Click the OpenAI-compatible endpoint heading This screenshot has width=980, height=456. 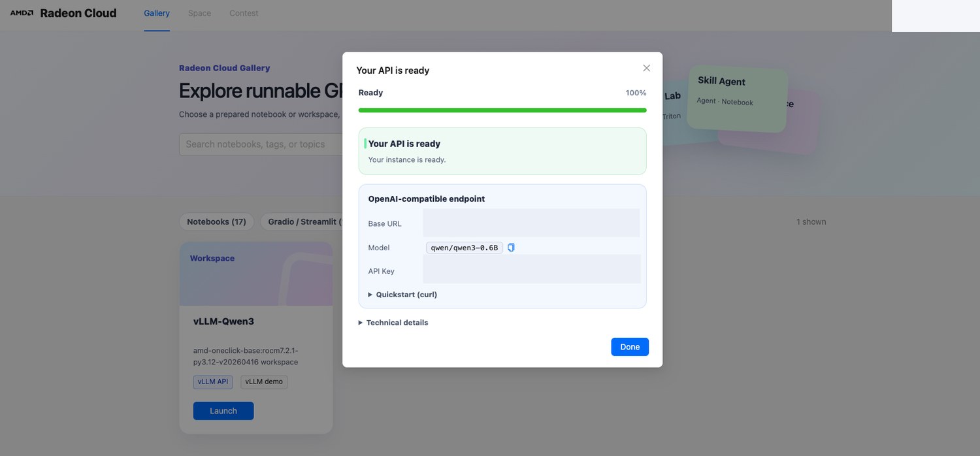pyautogui.click(x=427, y=199)
